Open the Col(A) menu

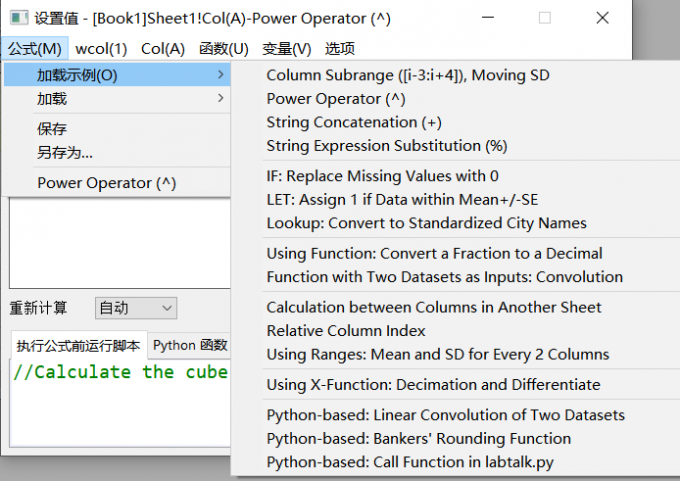tap(163, 49)
